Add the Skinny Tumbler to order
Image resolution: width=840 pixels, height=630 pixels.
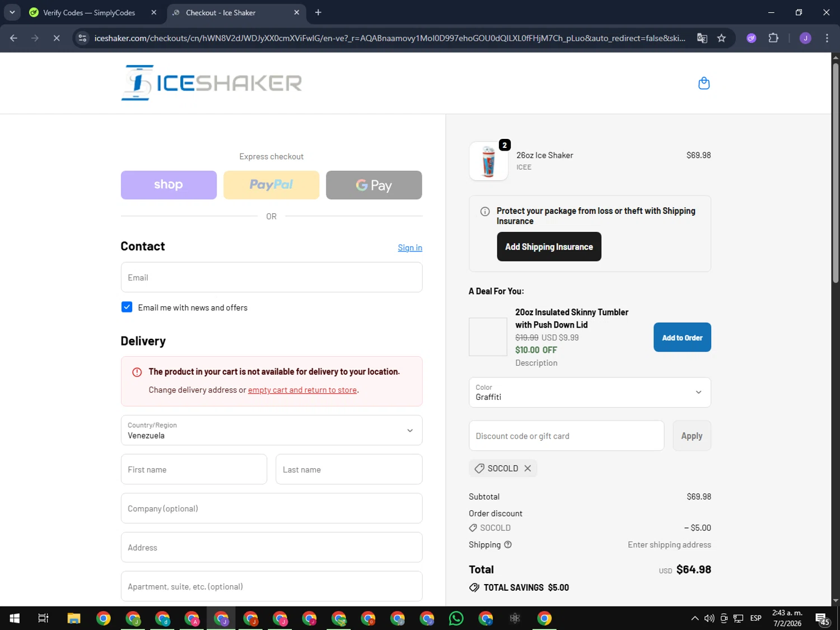pos(682,337)
